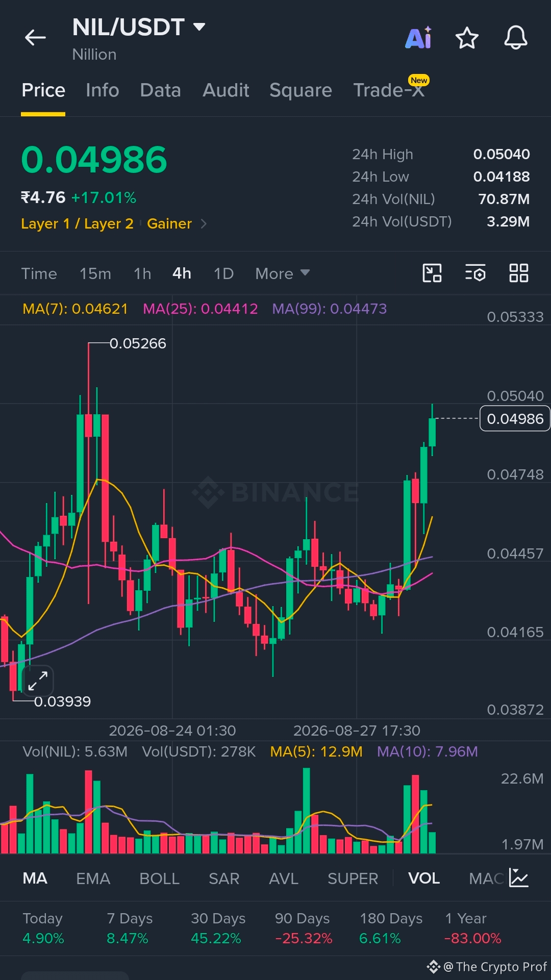Toggle the AVL indicator
Viewport: 551px width, 980px height.
284,878
